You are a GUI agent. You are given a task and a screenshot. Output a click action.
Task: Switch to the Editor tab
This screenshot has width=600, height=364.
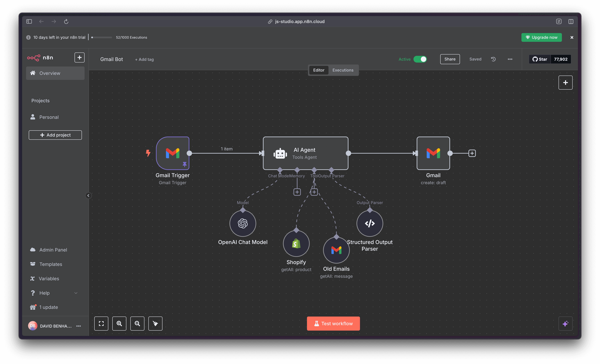tap(319, 70)
